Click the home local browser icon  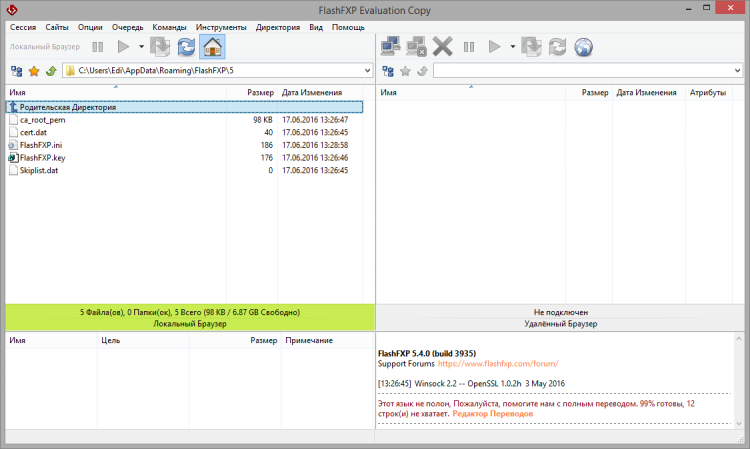click(212, 47)
